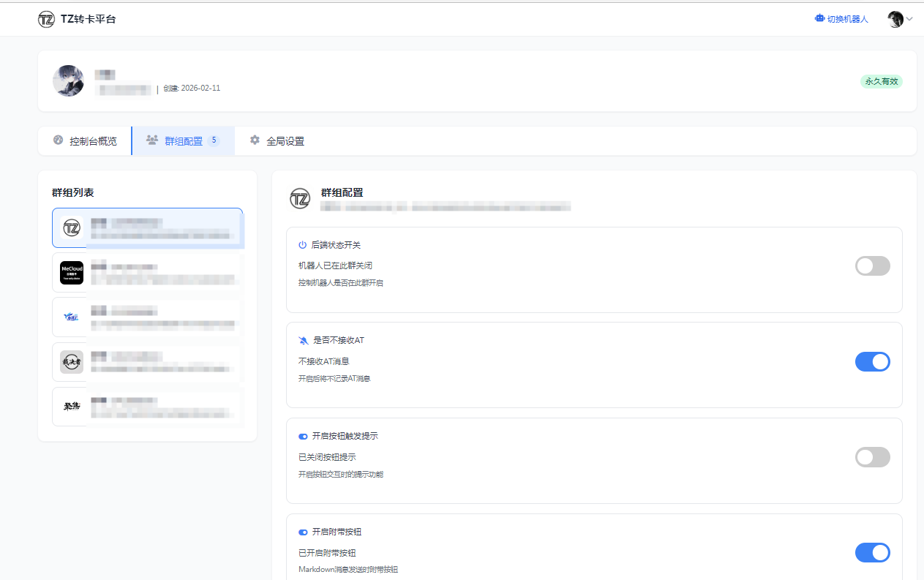
Task: Click the bot profile avatar in info card
Action: (x=68, y=80)
